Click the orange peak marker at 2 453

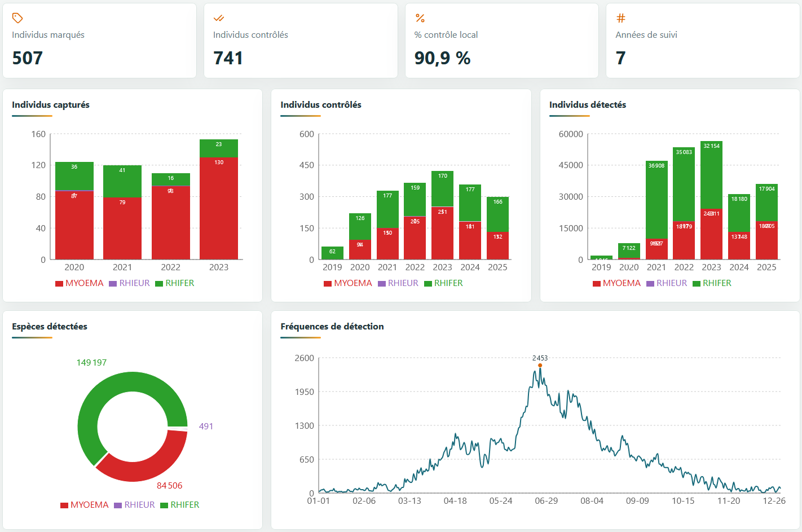540,365
